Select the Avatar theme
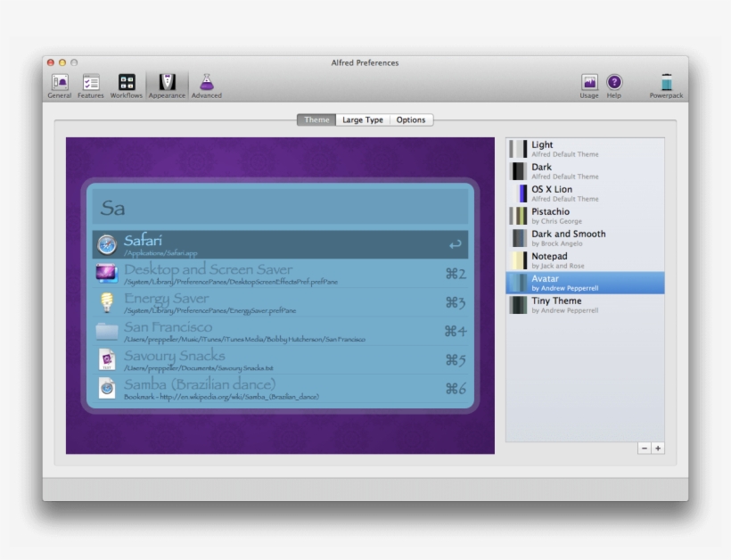The height and width of the screenshot is (560, 731). click(585, 283)
